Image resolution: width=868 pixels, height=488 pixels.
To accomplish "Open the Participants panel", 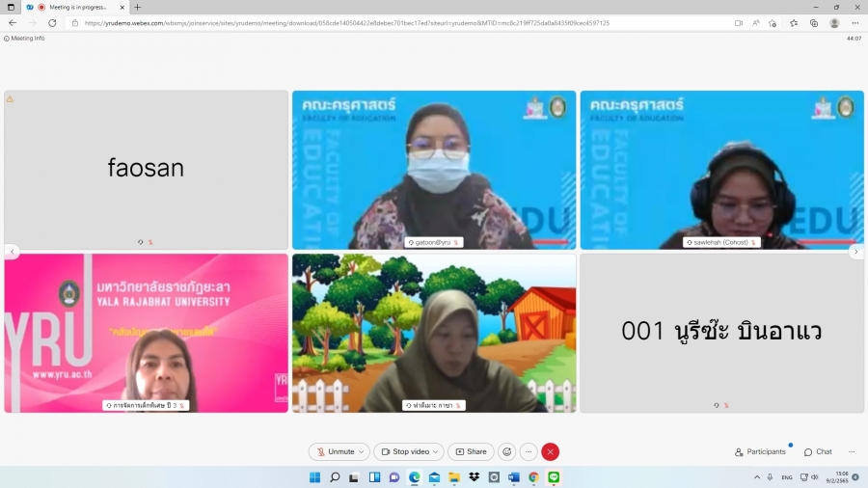I will click(x=760, y=451).
